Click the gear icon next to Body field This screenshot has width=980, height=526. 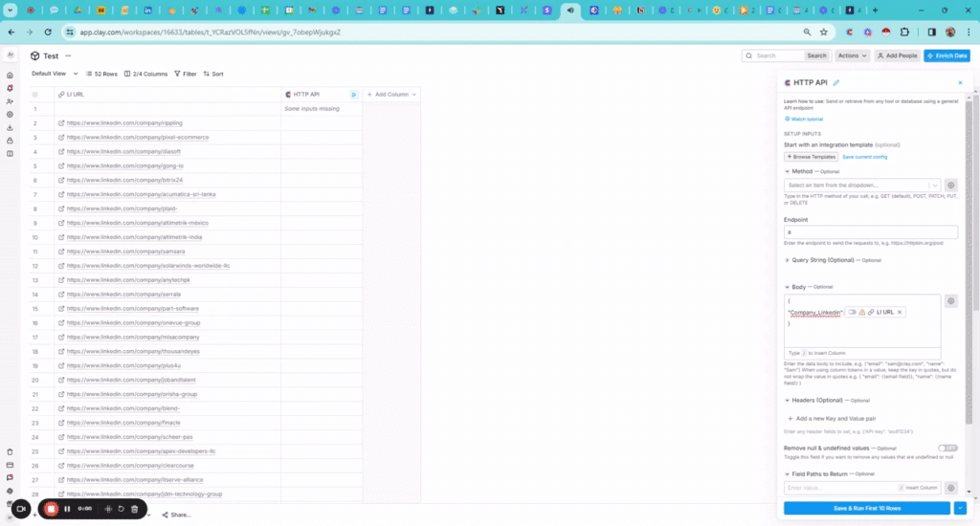[950, 300]
